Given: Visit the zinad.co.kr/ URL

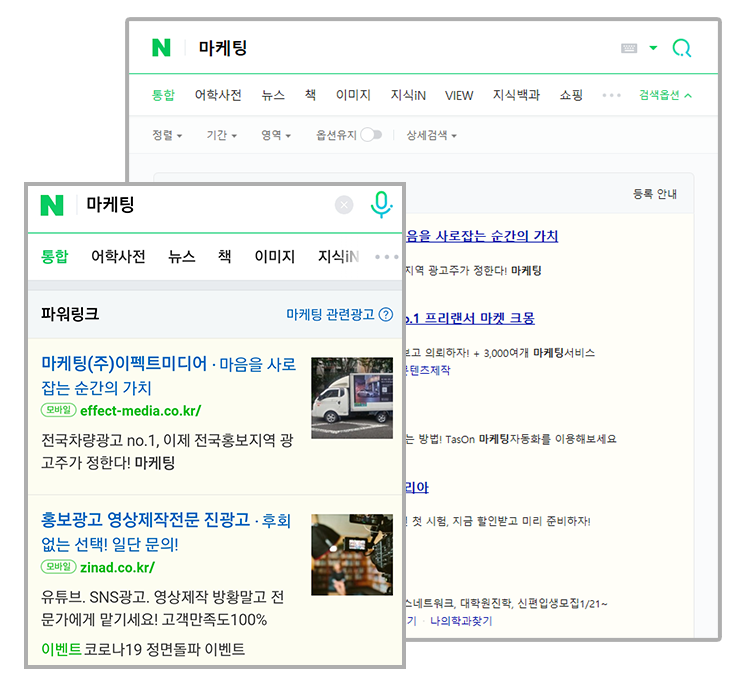Looking at the screenshot, I should (118, 568).
